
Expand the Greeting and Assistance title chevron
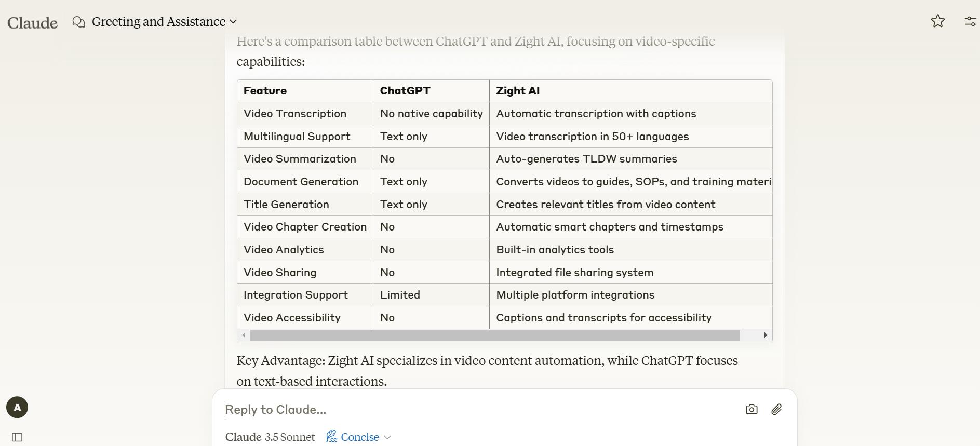234,22
